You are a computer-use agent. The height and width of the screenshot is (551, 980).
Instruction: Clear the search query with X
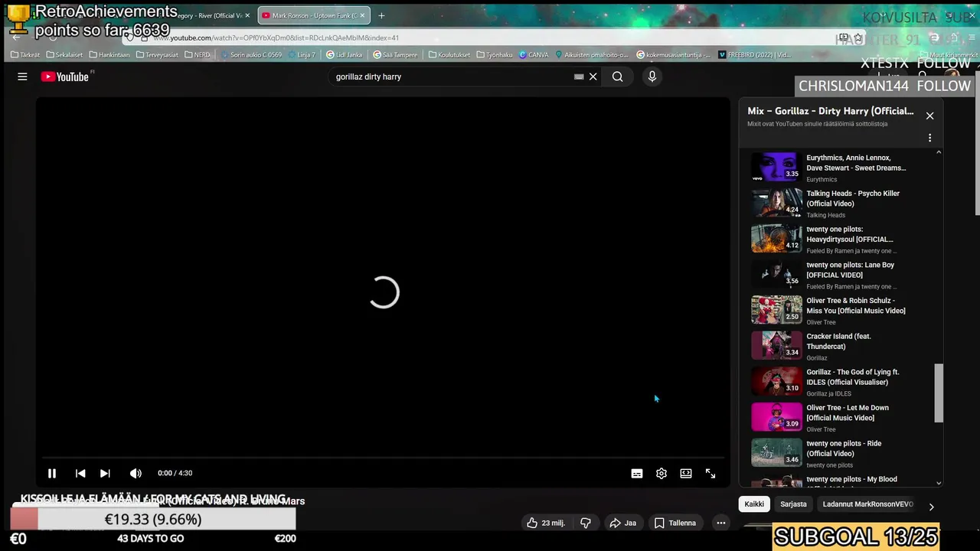click(x=593, y=77)
